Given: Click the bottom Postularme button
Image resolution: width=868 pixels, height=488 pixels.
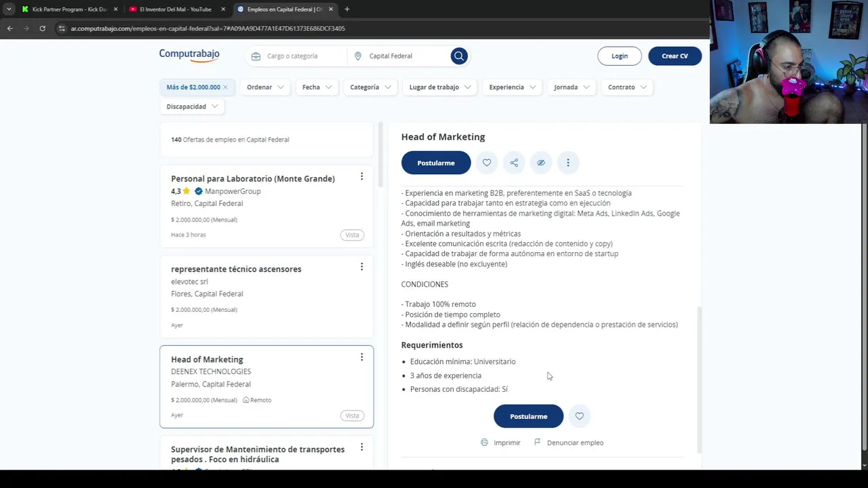Looking at the screenshot, I should pos(528,416).
